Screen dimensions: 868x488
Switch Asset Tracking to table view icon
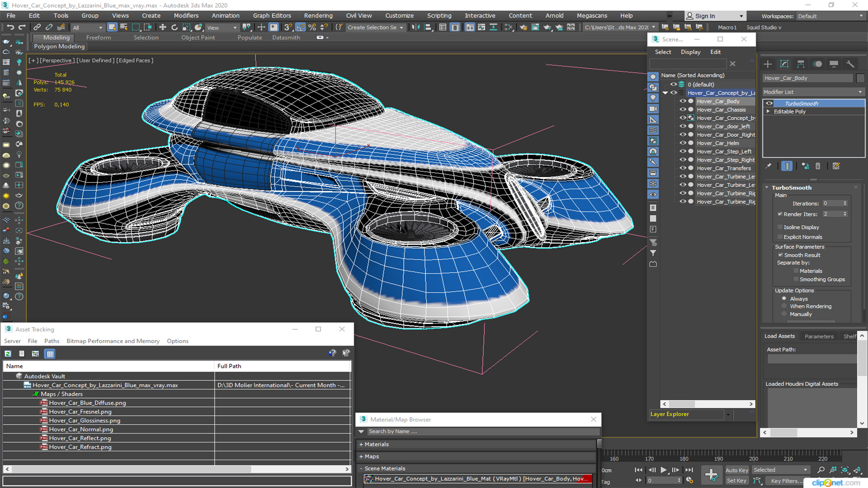50,354
